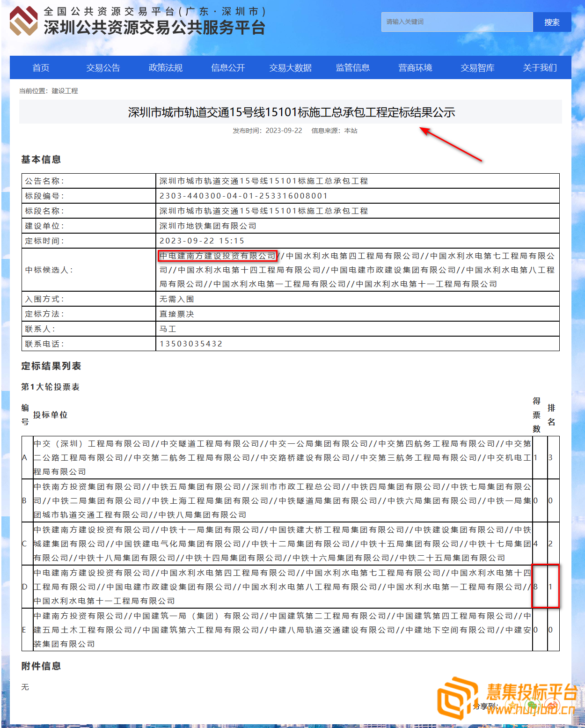Share via the green WeChat icon
The image size is (585, 728).
click(x=533, y=706)
